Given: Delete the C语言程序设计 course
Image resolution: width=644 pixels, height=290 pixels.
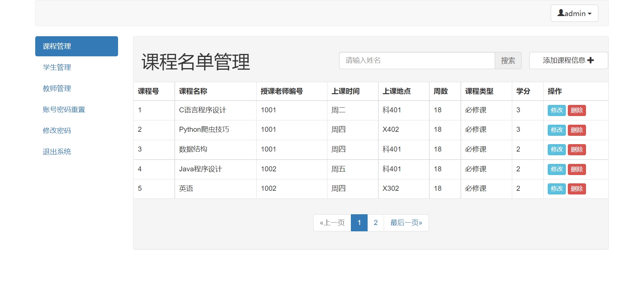Looking at the screenshot, I should (x=577, y=110).
